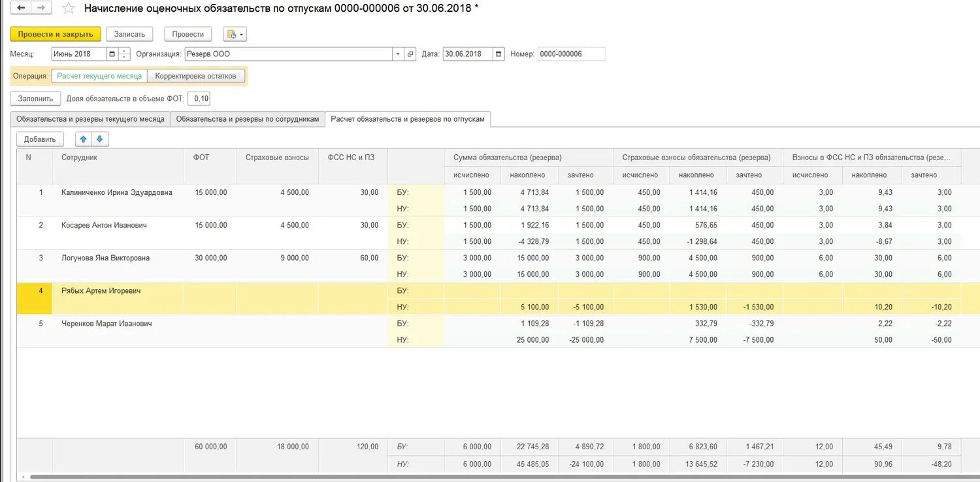
Task: Click Провести и закрыть button
Action: 56,34
